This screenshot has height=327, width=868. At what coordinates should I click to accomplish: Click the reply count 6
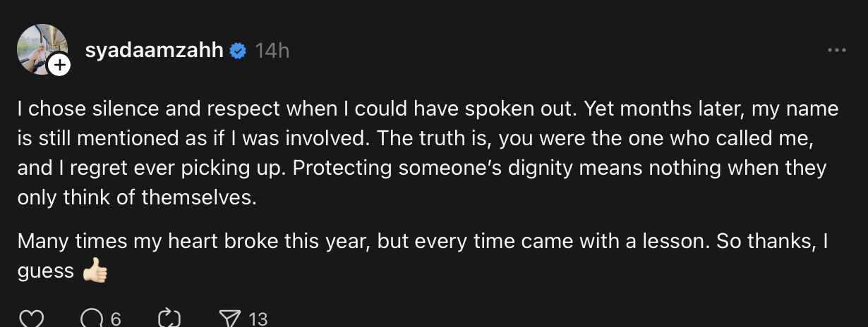tap(116, 319)
